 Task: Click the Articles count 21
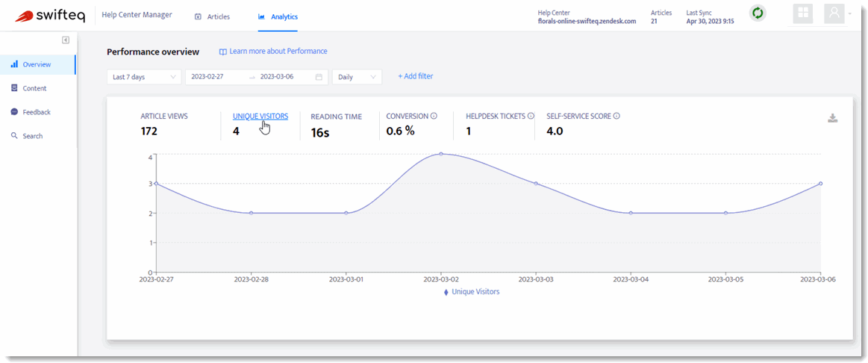655,22
